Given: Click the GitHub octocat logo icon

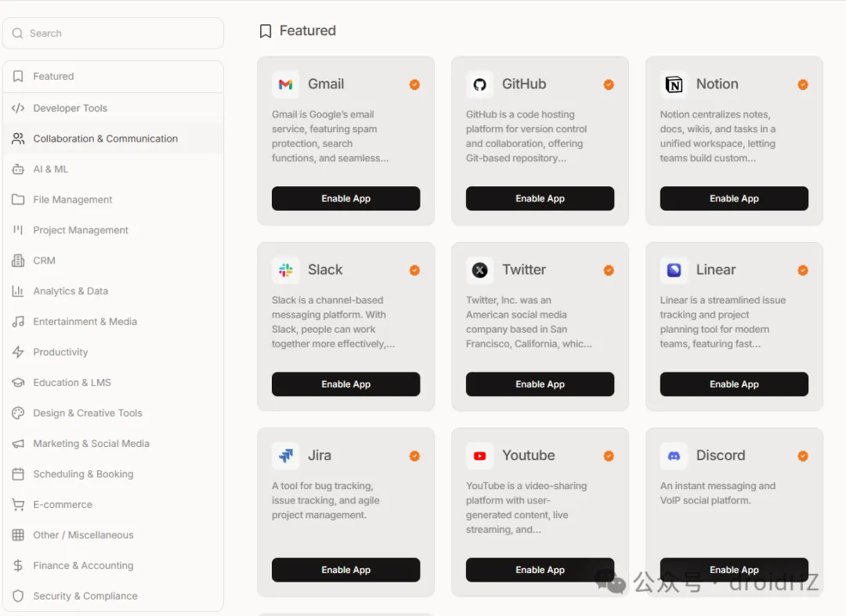Looking at the screenshot, I should coord(479,85).
